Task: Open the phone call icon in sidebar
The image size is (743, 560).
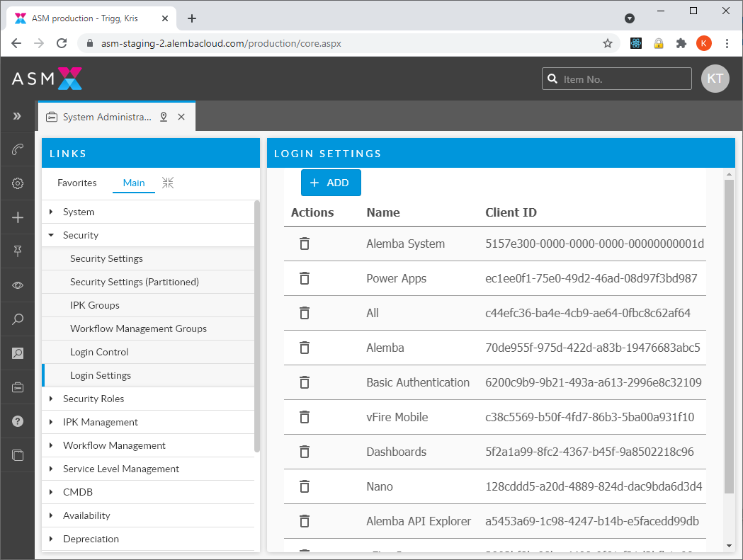Action: [x=18, y=149]
